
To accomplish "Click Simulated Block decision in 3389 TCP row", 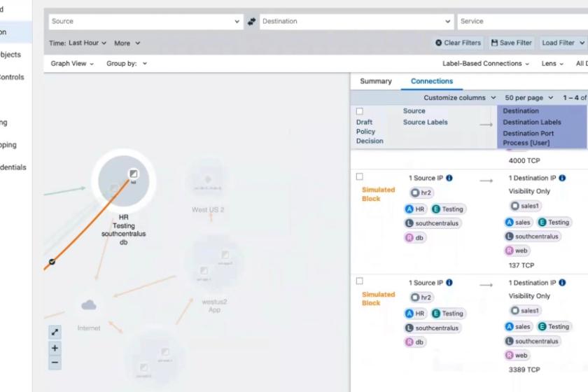I will (378, 299).
